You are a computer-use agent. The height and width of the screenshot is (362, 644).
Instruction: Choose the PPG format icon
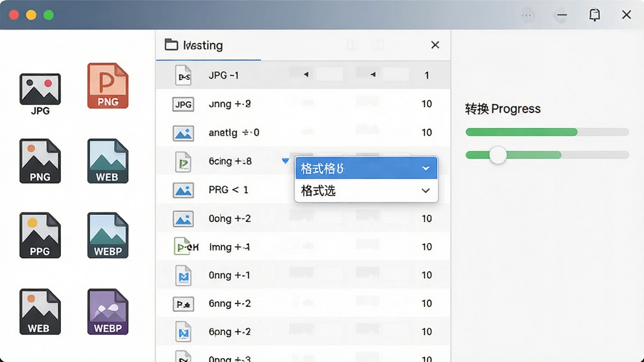coord(40,235)
